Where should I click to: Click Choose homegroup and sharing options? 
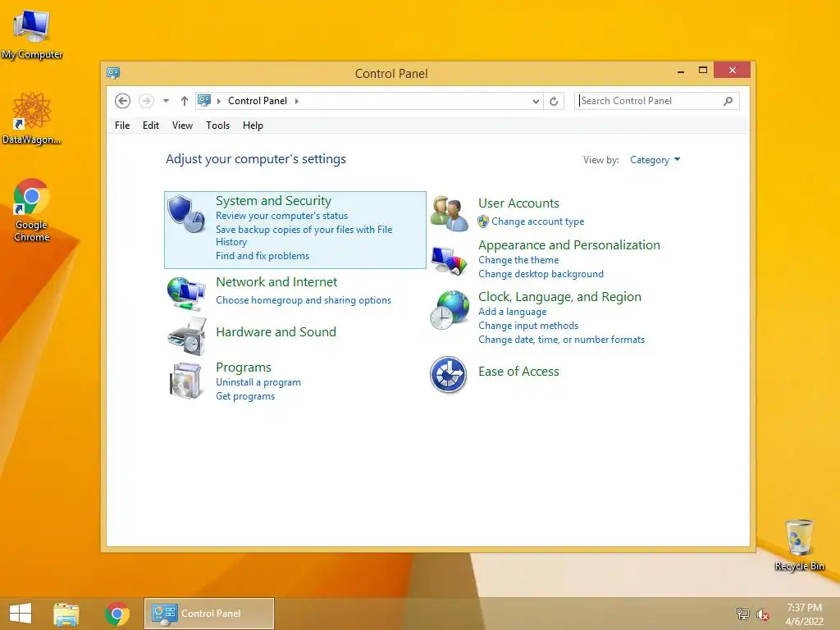point(304,300)
